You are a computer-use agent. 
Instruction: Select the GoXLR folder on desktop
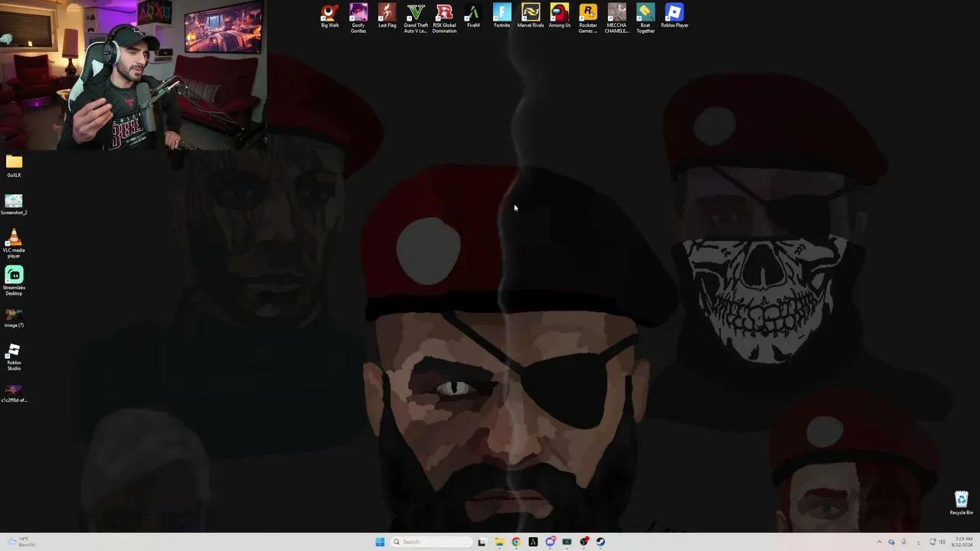tap(14, 166)
